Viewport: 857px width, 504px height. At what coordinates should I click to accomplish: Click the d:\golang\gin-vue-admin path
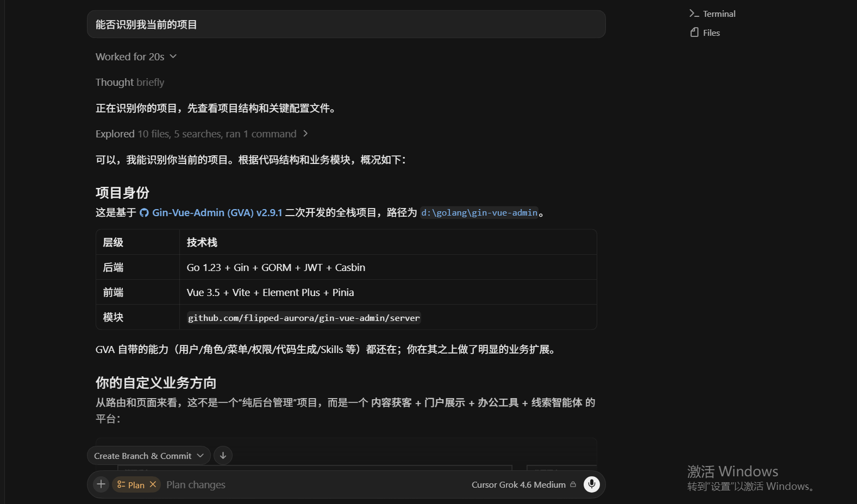pyautogui.click(x=479, y=212)
